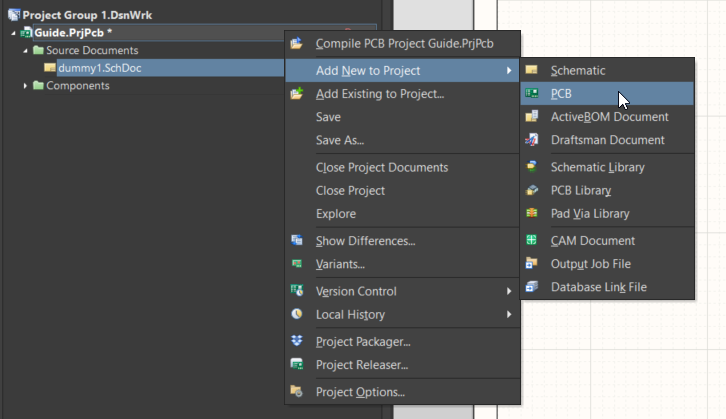Click the CAM Document icon
The height and width of the screenshot is (419, 726).
click(x=532, y=241)
